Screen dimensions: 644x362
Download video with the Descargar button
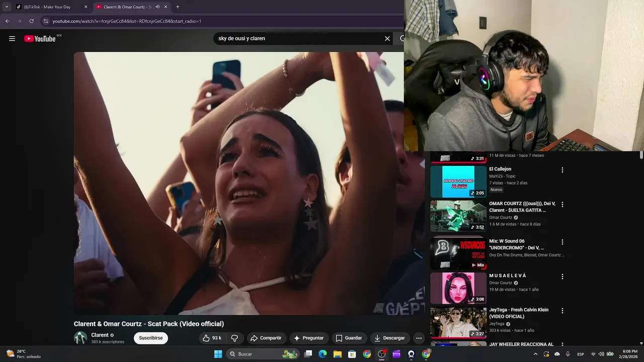390,338
